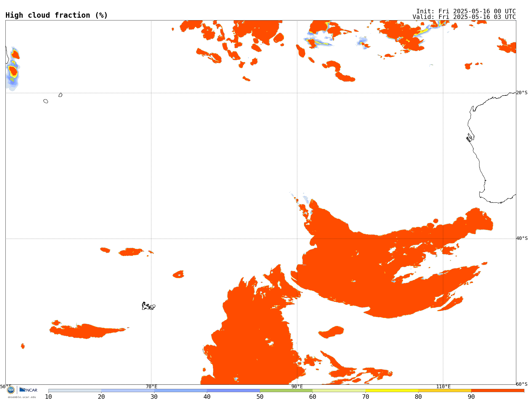Click the colorbar tick label 10

[x=49, y=397]
